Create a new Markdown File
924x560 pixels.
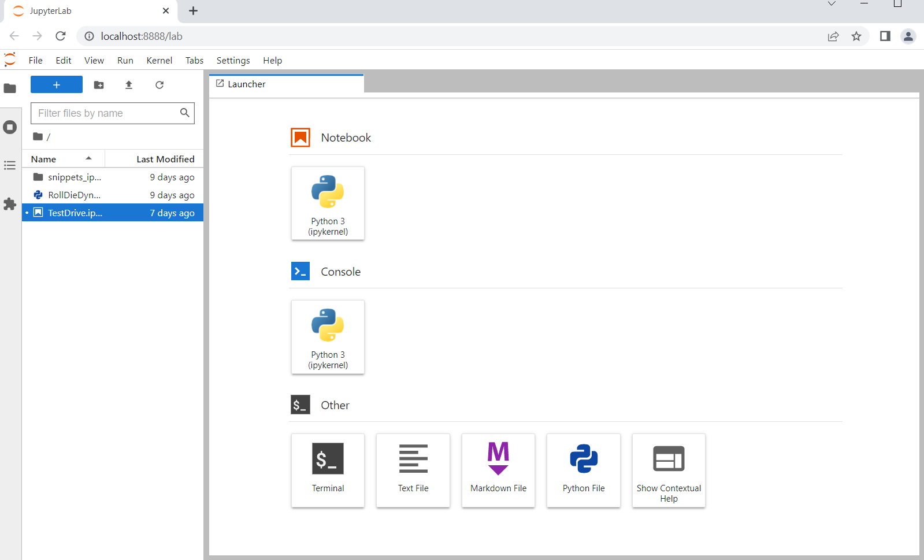click(x=498, y=470)
